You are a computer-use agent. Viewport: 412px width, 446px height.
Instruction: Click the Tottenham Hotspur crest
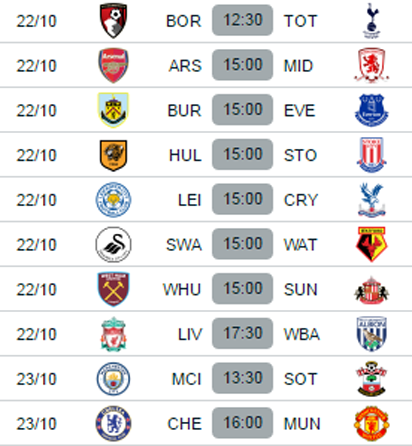point(372,21)
